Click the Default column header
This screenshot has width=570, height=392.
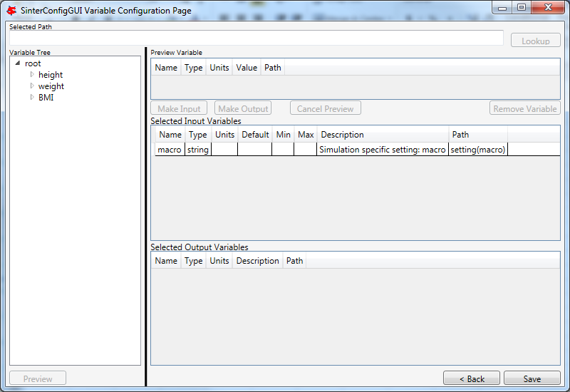click(255, 135)
